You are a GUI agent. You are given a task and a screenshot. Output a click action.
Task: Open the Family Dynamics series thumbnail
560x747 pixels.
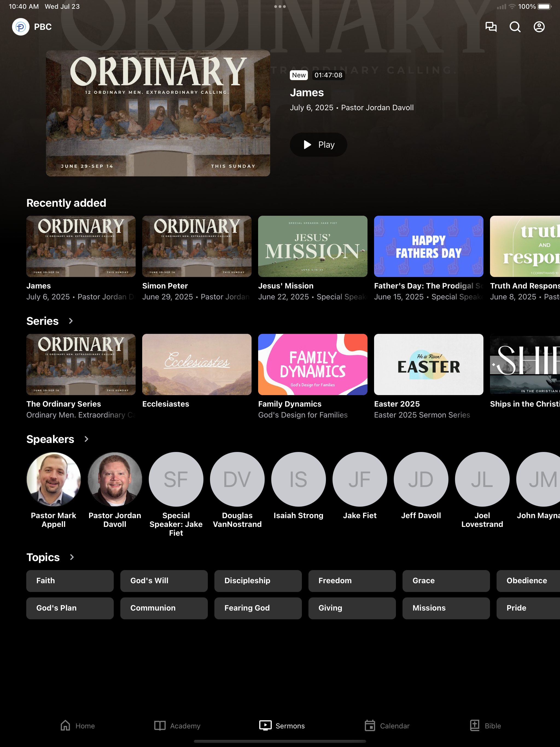click(x=313, y=364)
